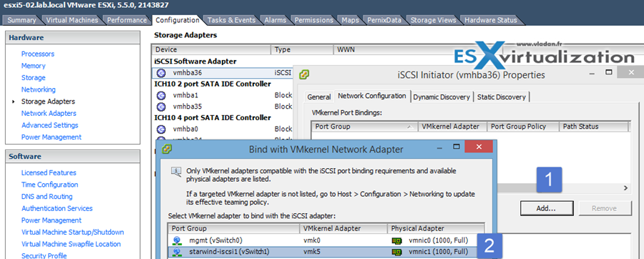This screenshot has height=259, width=644.
Task: Click the vmnic0 physical adapter icon
Action: [x=396, y=240]
